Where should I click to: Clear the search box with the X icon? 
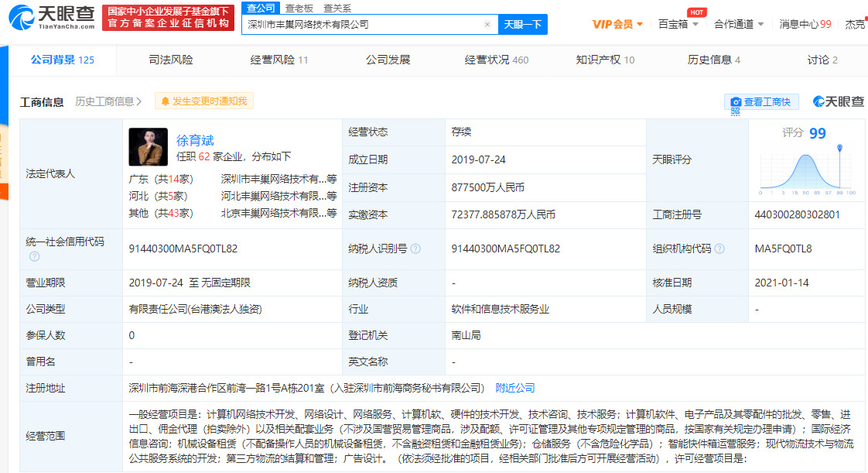click(x=487, y=24)
